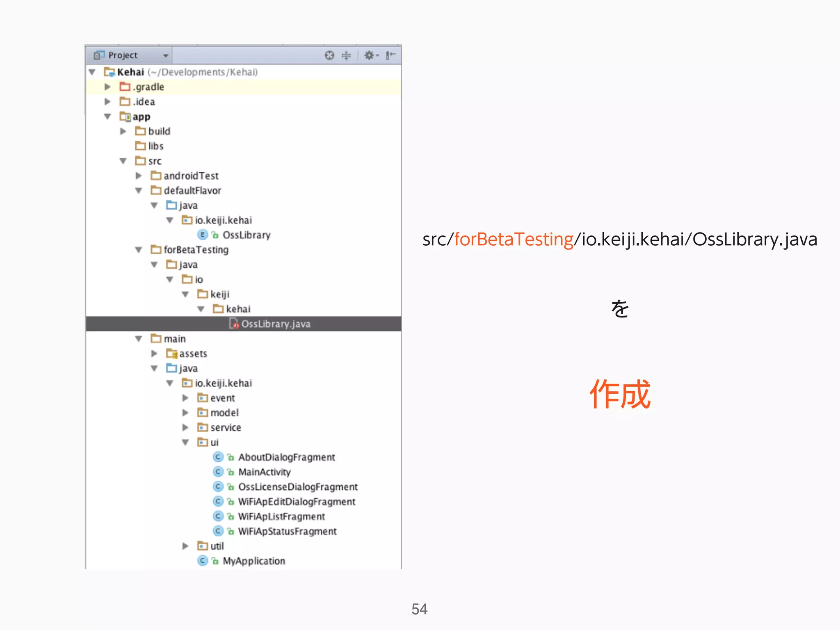Click the collapse all icon in toolbar
Viewport: 840px width, 630px height.
click(x=347, y=55)
